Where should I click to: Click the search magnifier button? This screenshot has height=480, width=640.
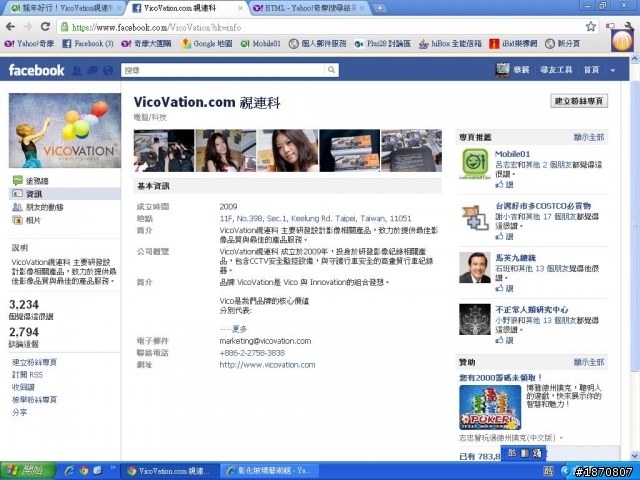pos(331,70)
